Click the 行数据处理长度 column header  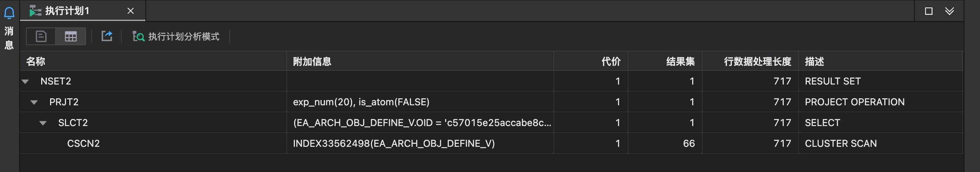(757, 62)
